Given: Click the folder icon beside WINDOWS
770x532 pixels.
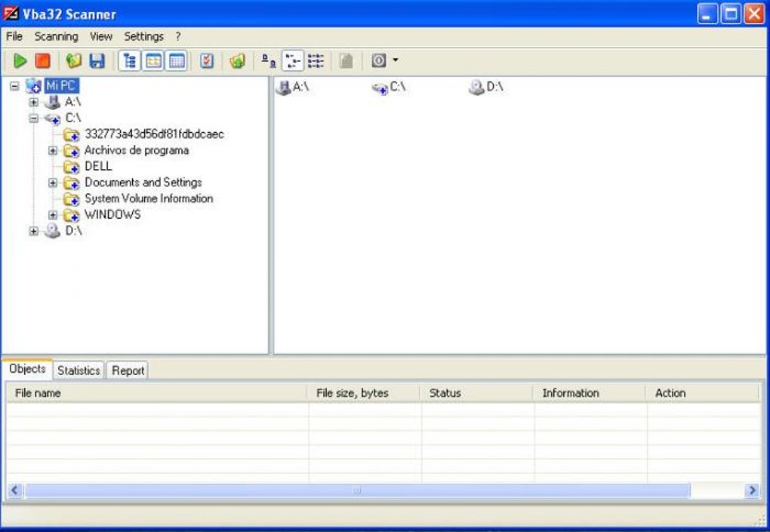Looking at the screenshot, I should pyautogui.click(x=72, y=215).
